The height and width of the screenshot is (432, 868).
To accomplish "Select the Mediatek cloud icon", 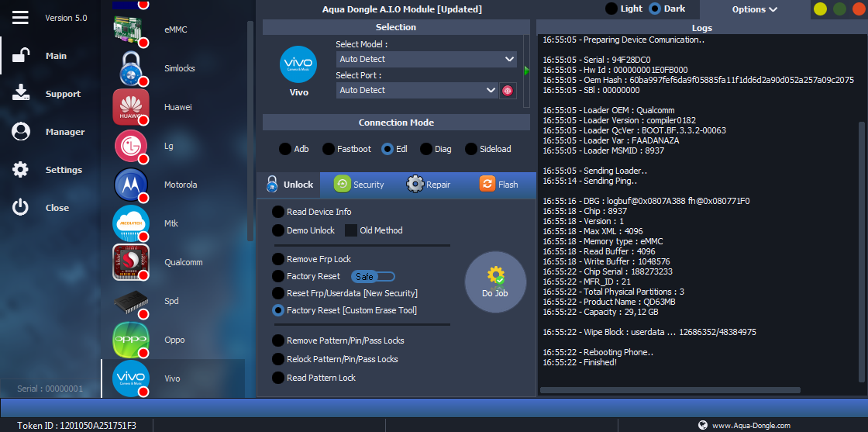I will (130, 223).
